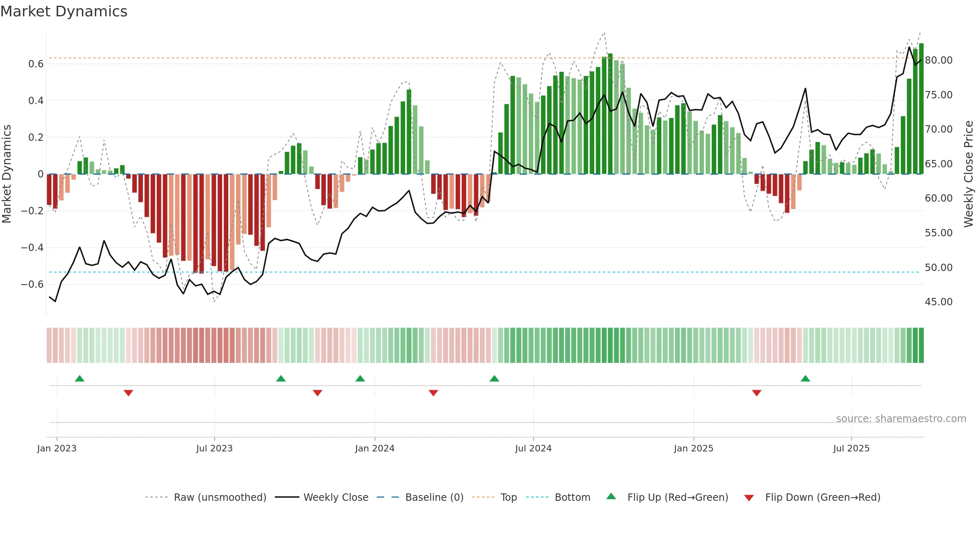This screenshot has height=551, width=980.
Task: Select the Flip Down triangle near November 2023
Action: [318, 393]
